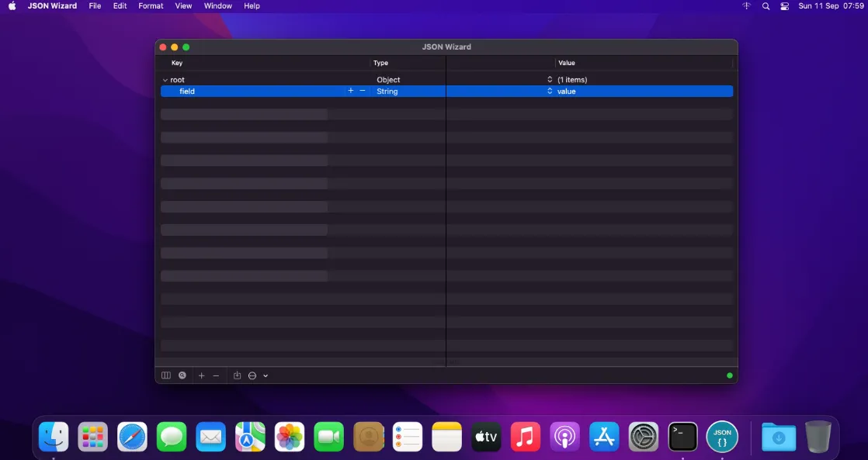Change the Object type stepper in root row
This screenshot has height=460, width=868.
coord(550,80)
